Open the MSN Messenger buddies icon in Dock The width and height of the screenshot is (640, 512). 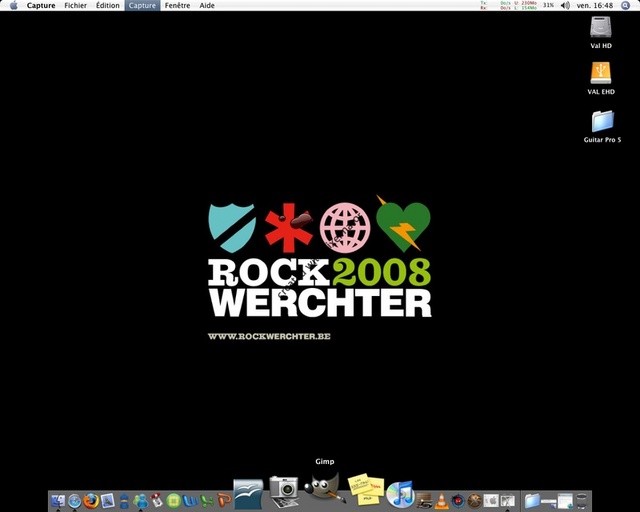pyautogui.click(x=141, y=501)
